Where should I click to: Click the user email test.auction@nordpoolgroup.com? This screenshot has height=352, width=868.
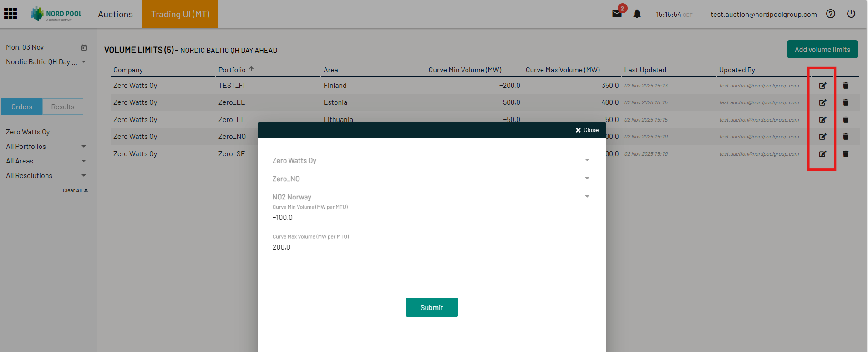pos(764,15)
